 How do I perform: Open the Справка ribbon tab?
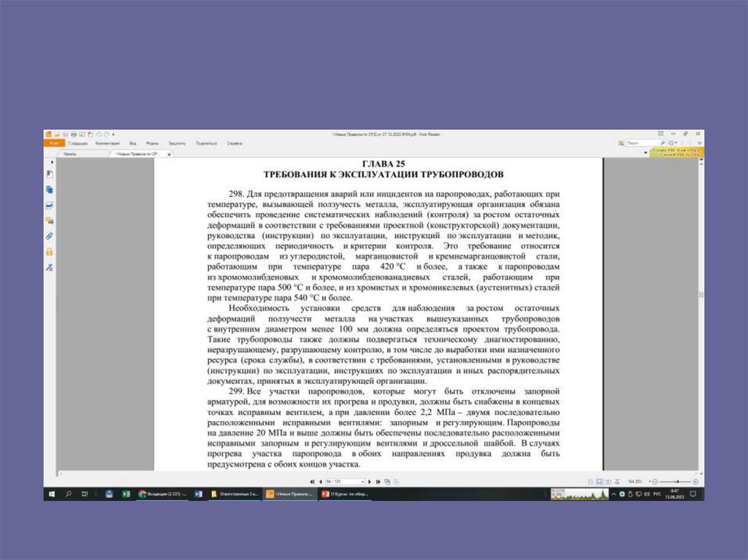(234, 143)
